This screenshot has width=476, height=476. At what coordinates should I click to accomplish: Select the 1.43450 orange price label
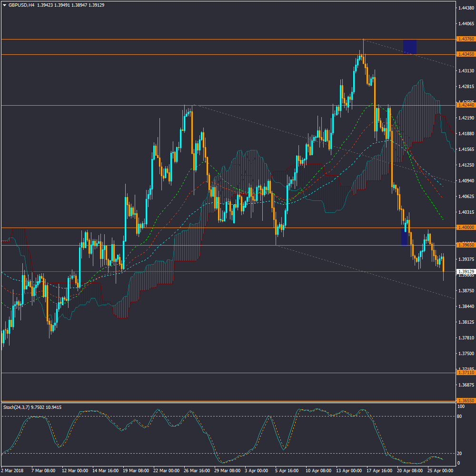(465, 55)
